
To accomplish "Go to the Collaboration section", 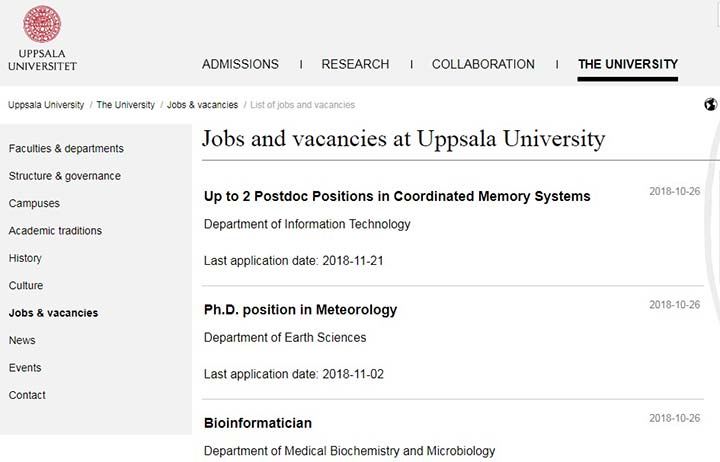I will pos(483,64).
